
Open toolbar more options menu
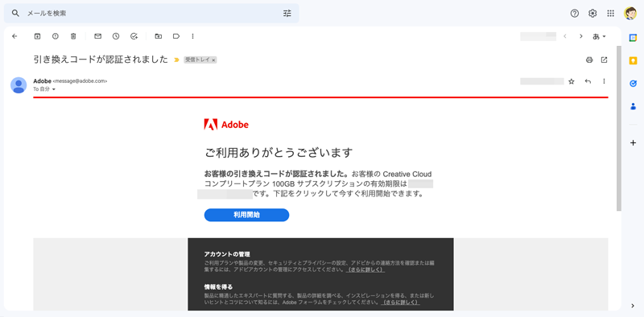[x=192, y=36]
